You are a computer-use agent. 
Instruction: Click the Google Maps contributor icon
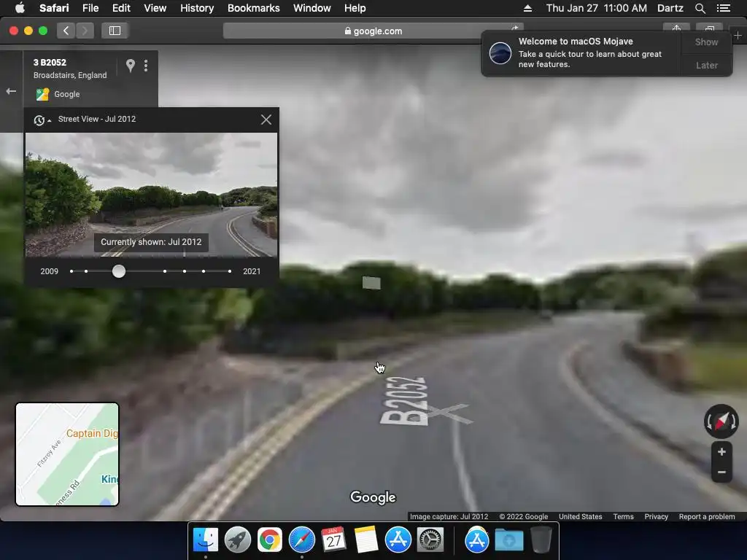coord(42,94)
